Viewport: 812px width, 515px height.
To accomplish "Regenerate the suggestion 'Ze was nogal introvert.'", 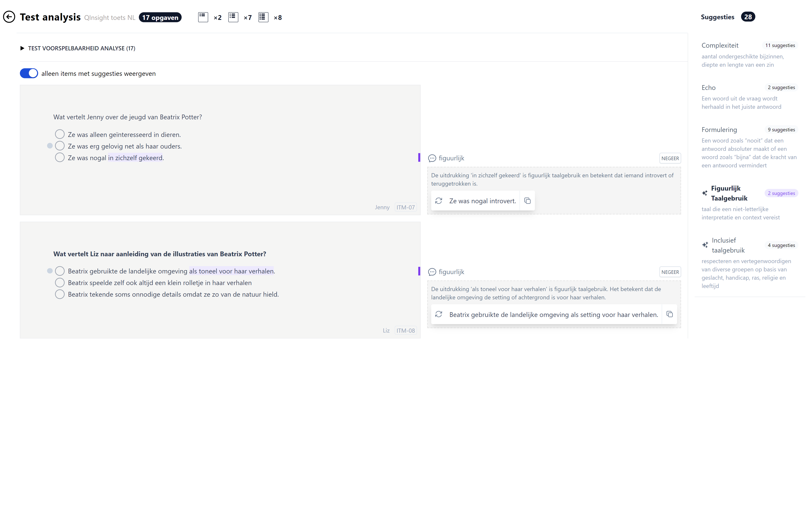I will [439, 201].
